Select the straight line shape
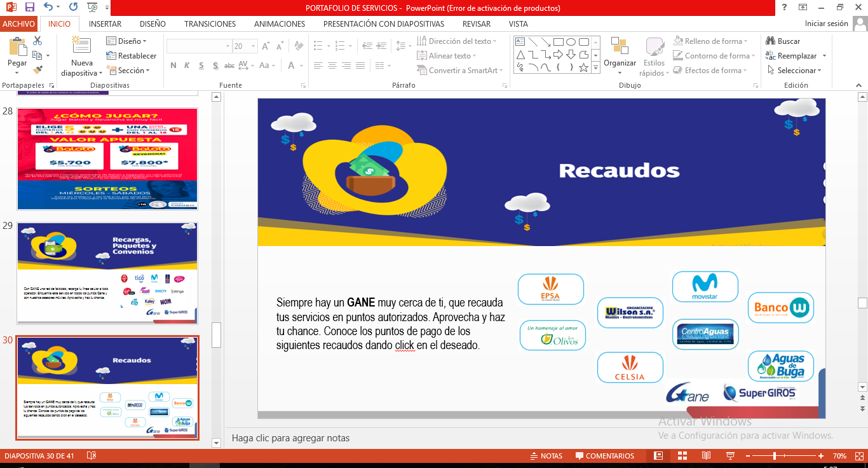The image size is (868, 468). pos(533,42)
